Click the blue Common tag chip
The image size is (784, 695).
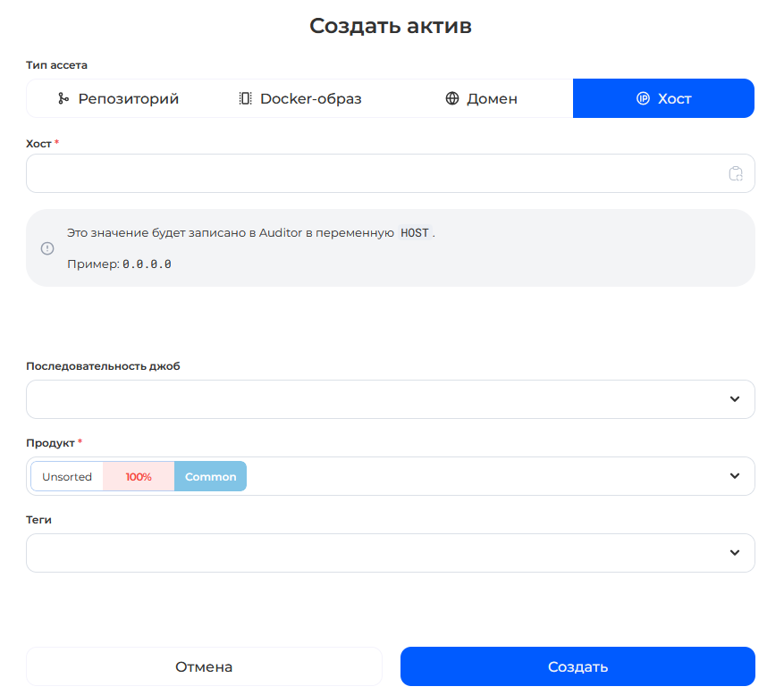[210, 477]
